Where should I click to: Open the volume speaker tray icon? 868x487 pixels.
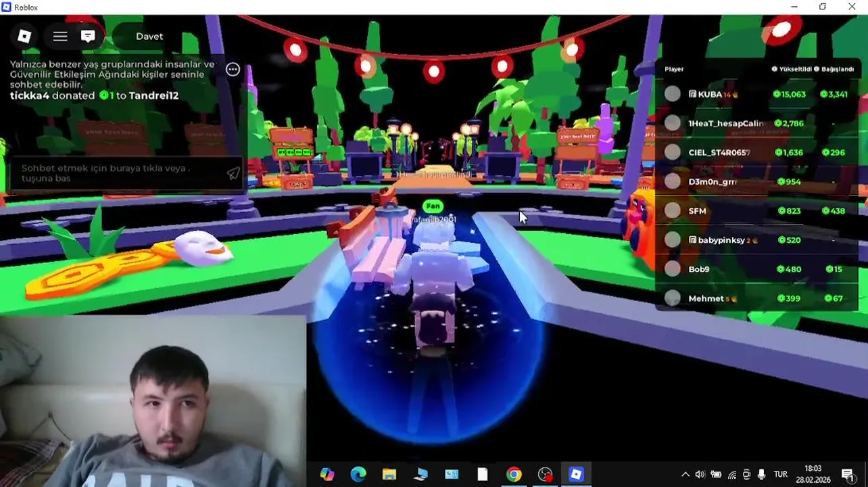tap(700, 475)
